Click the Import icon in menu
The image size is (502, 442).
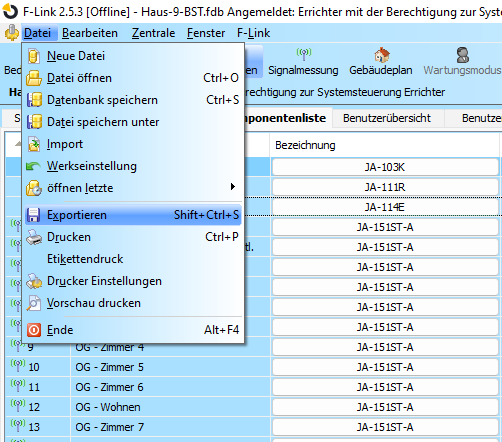pos(34,144)
